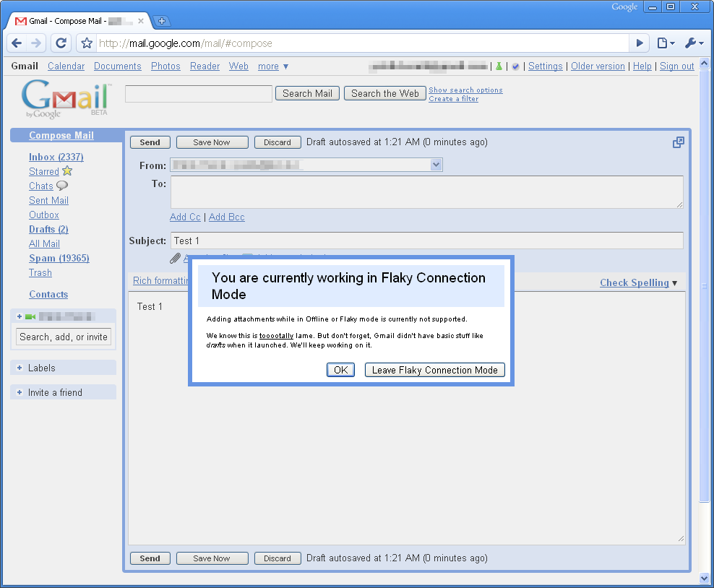Viewport: 714px width, 588px height.
Task: Click the top Discard button
Action: pyautogui.click(x=278, y=142)
